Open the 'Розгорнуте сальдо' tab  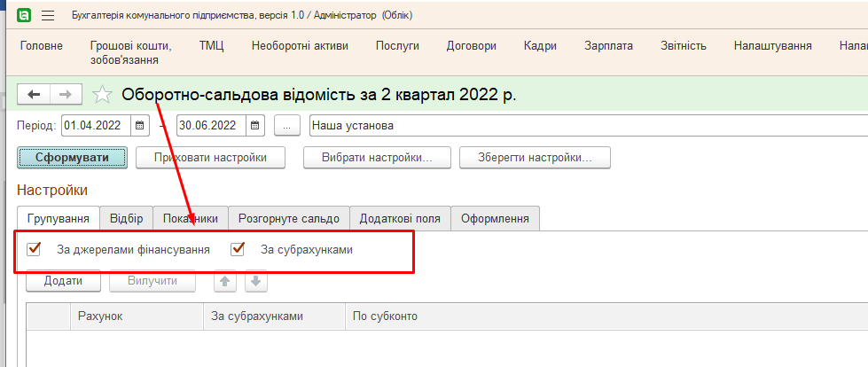288,218
